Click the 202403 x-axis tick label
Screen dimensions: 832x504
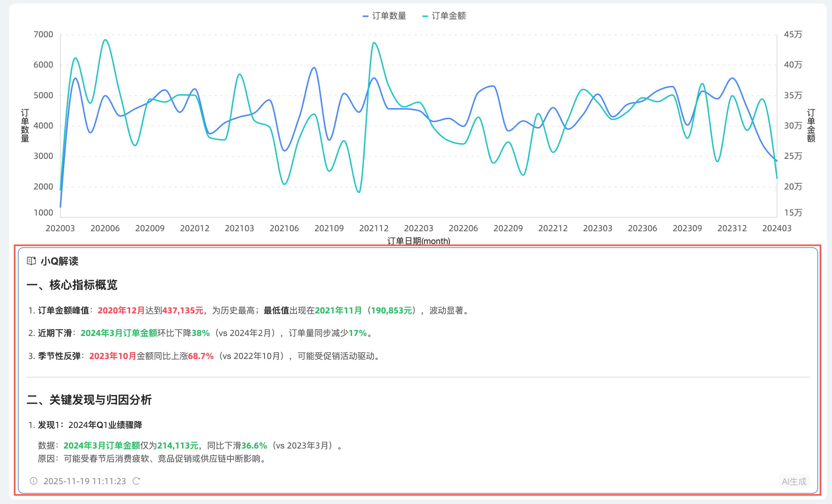click(776, 228)
